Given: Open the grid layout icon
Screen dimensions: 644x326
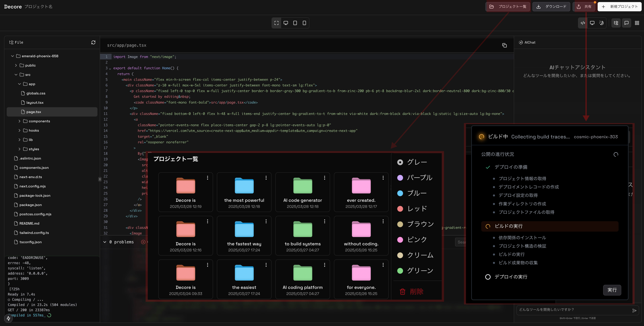Looking at the screenshot, I should coord(637,23).
